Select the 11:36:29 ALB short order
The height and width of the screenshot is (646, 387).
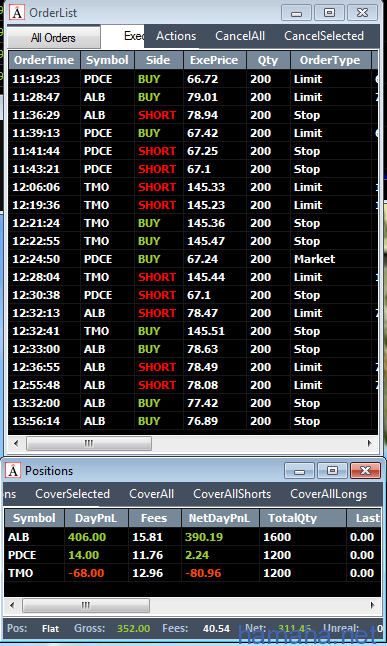click(193, 115)
